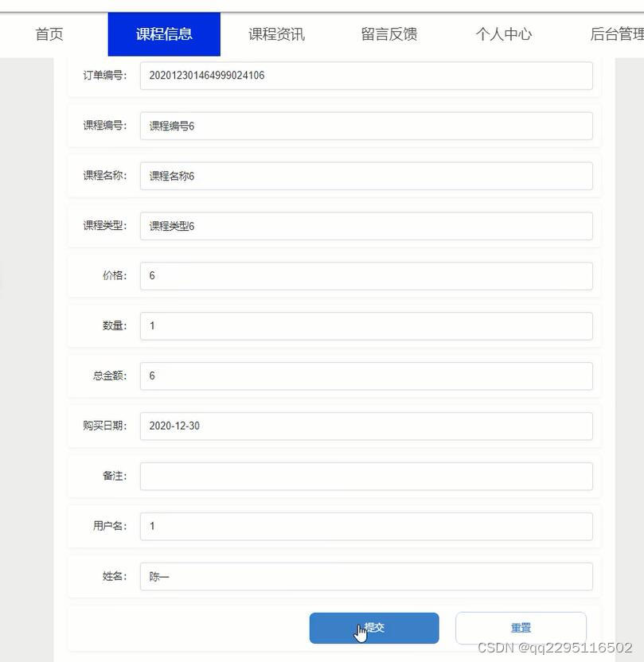Screen dimensions: 644x662
Task: Select the 课程编号 input field
Action: pyautogui.click(x=366, y=126)
